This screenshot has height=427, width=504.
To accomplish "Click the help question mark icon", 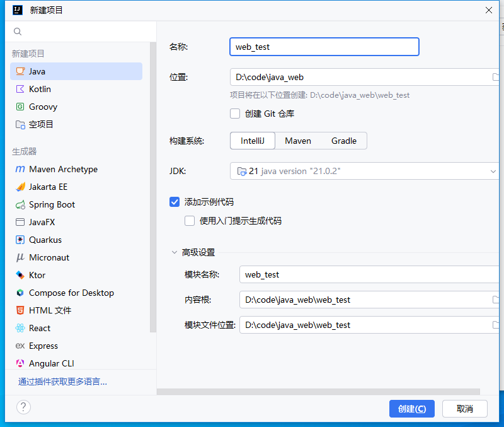I will pyautogui.click(x=23, y=407).
